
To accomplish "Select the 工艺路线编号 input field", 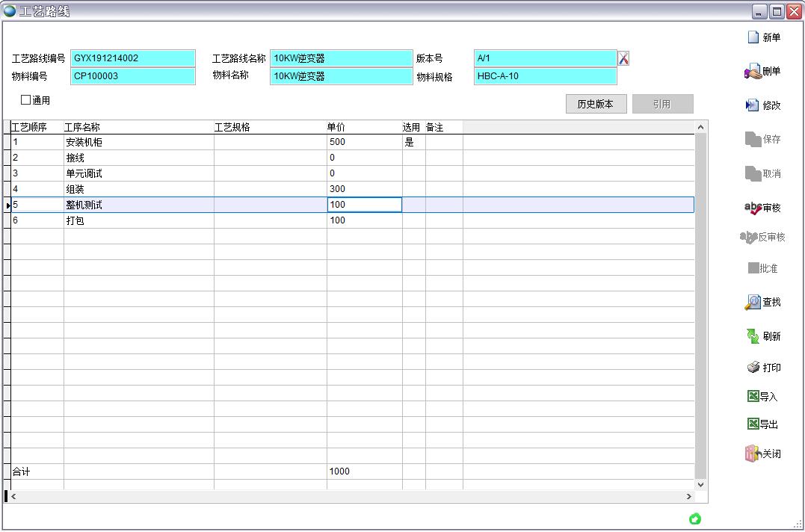I will tap(132, 58).
